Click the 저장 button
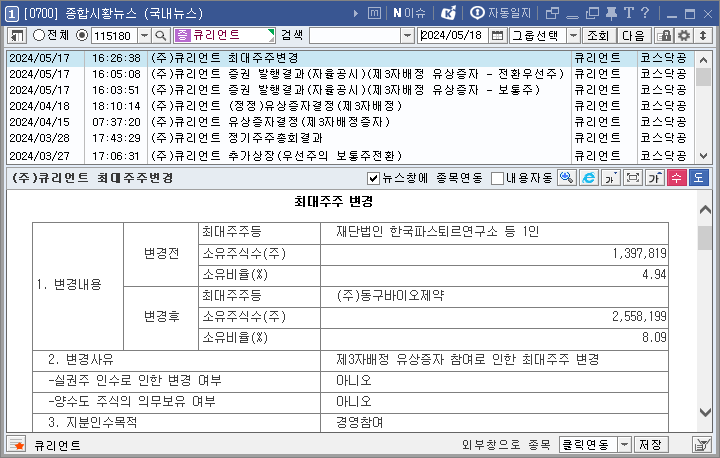 coord(650,445)
